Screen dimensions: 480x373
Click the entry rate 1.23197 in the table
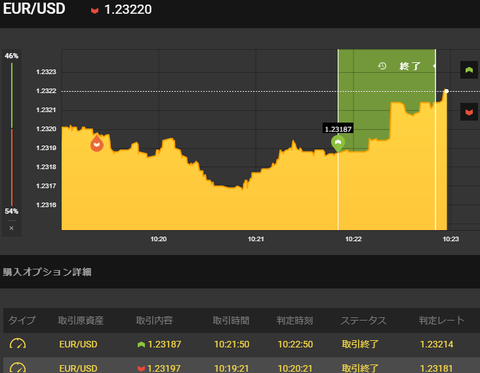pyautogui.click(x=164, y=368)
